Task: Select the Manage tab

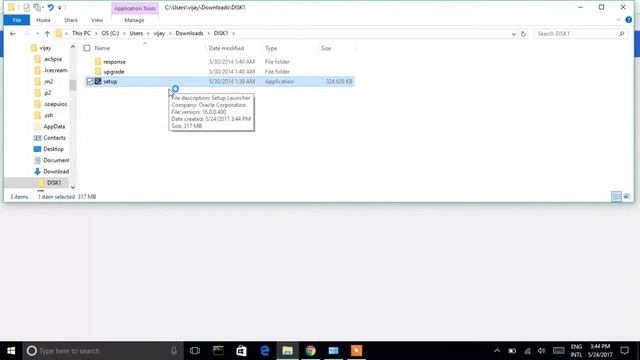Action: tap(134, 20)
